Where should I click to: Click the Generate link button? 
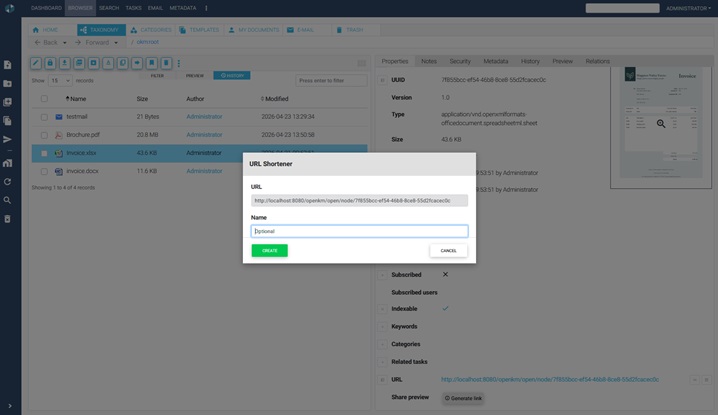(x=463, y=398)
